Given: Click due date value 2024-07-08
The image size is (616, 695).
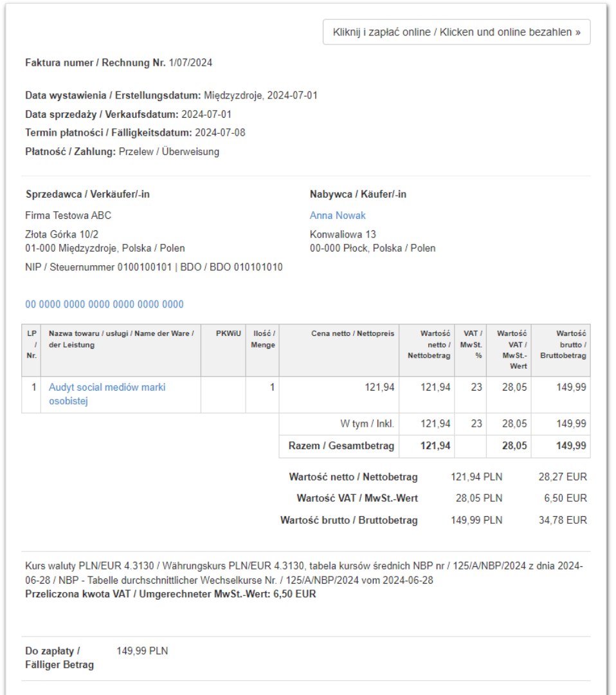Looking at the screenshot, I should pyautogui.click(x=220, y=133).
